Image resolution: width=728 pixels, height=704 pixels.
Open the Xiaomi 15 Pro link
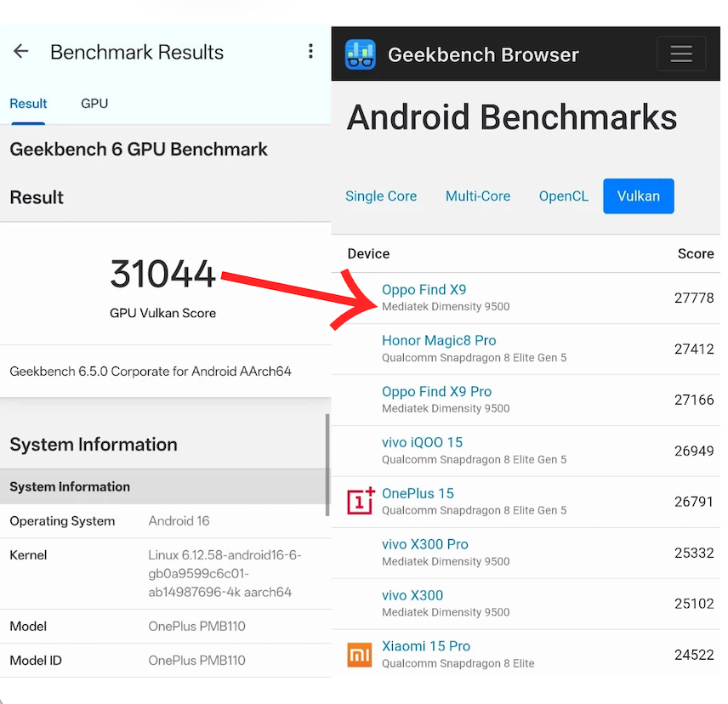pos(426,646)
